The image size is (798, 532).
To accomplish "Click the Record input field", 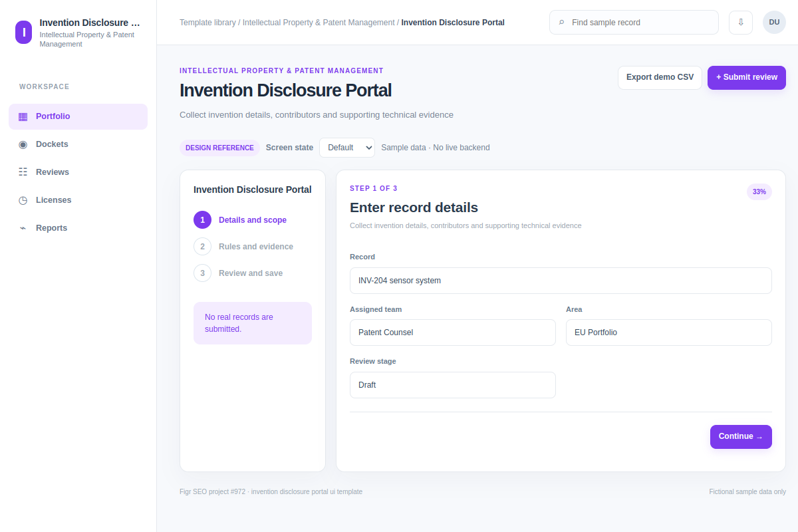I will [561, 281].
